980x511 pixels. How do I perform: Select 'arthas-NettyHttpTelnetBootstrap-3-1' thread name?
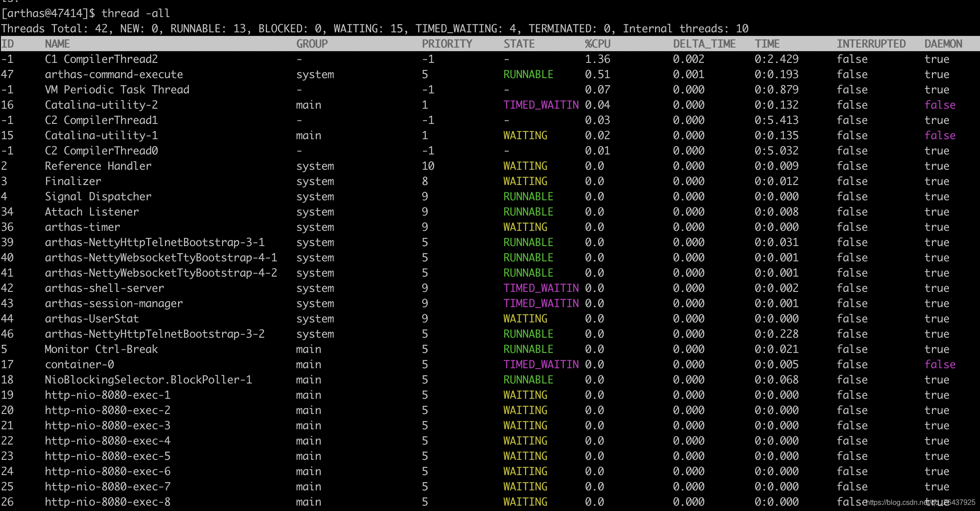[155, 242]
